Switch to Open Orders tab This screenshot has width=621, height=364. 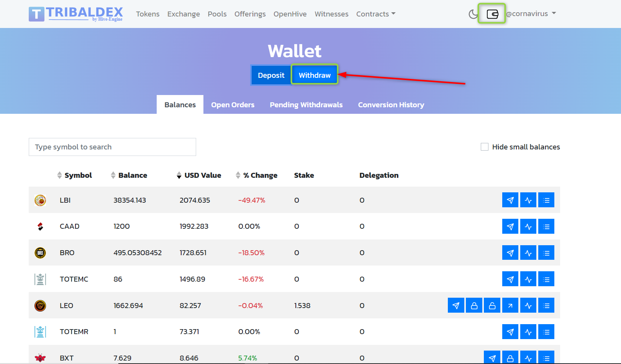pyautogui.click(x=233, y=105)
